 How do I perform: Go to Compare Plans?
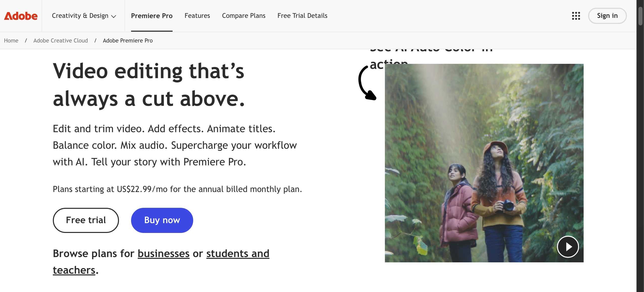coord(244,16)
